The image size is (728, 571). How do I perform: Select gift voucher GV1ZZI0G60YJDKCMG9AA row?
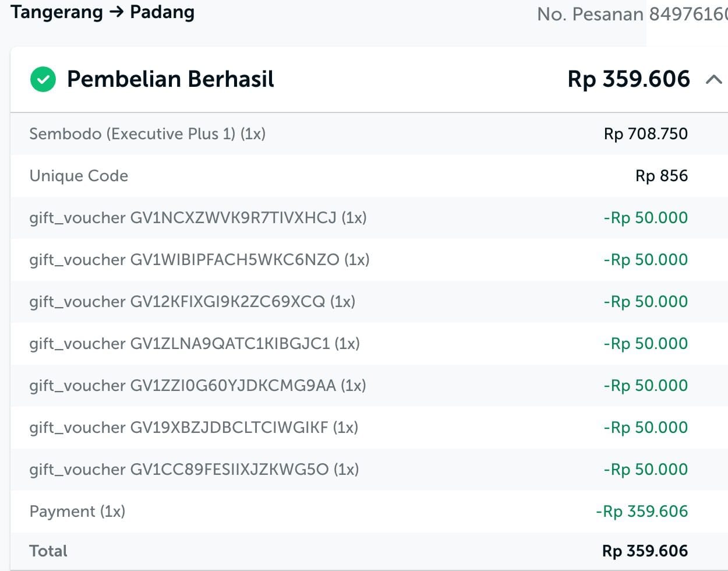197,386
